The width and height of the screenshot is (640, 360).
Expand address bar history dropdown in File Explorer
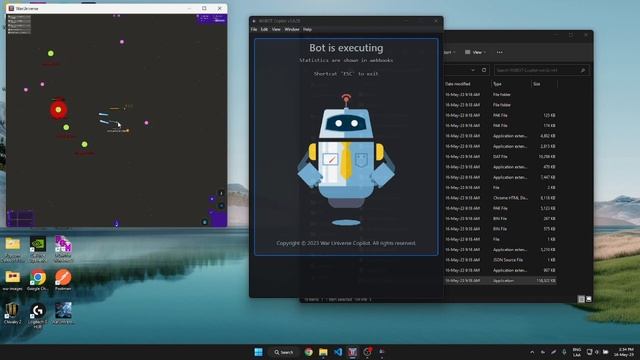pos(473,70)
